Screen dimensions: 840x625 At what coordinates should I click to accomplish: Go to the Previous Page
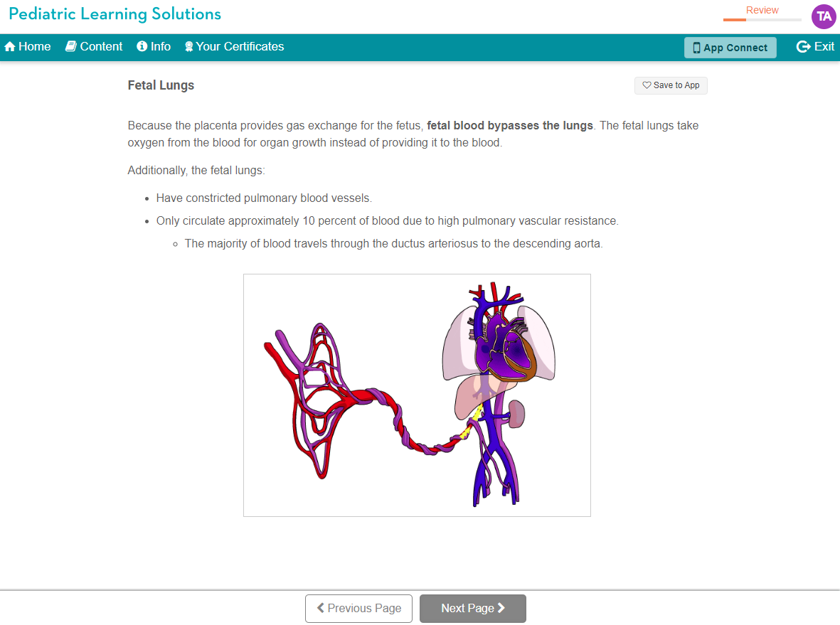coord(359,609)
